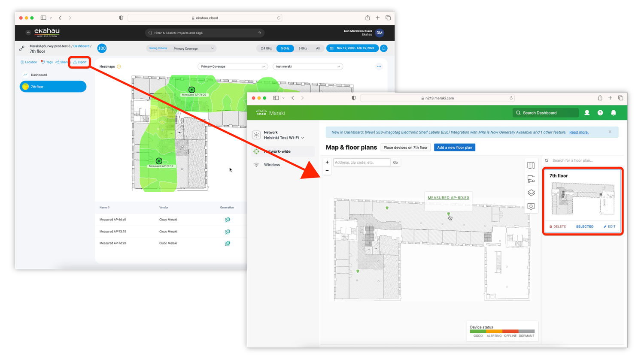Expand the test-meraki dropdown
Image resolution: width=644 pixels, height=362 pixels.
pos(307,66)
